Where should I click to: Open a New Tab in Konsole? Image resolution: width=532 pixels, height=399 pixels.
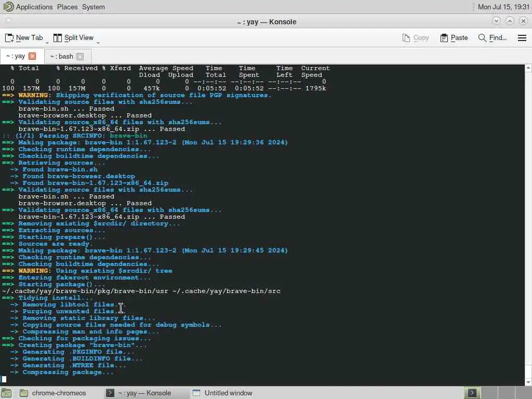(x=24, y=37)
